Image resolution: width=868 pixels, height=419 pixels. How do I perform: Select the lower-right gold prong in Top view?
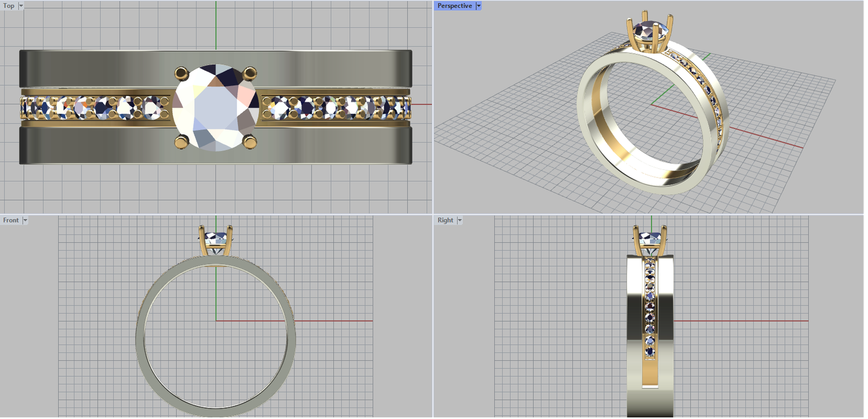click(250, 142)
